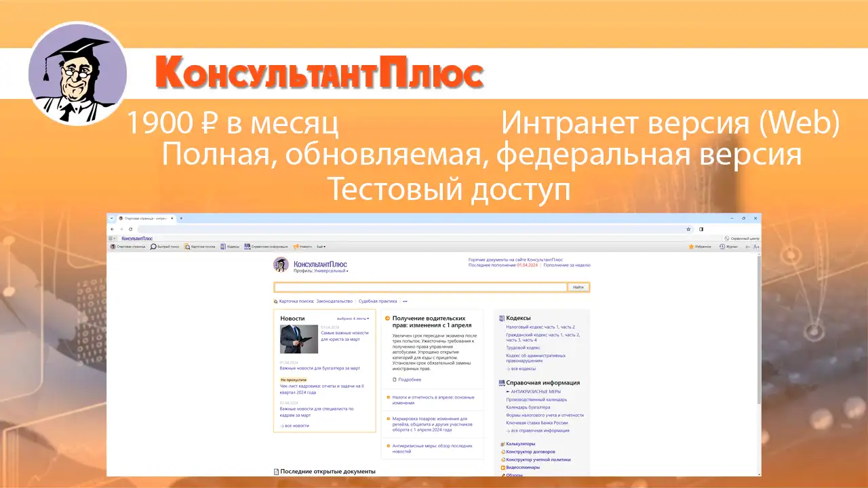The image size is (868, 488).
Task: Open the hamburger menu next to КонсультантПлюс
Action: (x=112, y=239)
